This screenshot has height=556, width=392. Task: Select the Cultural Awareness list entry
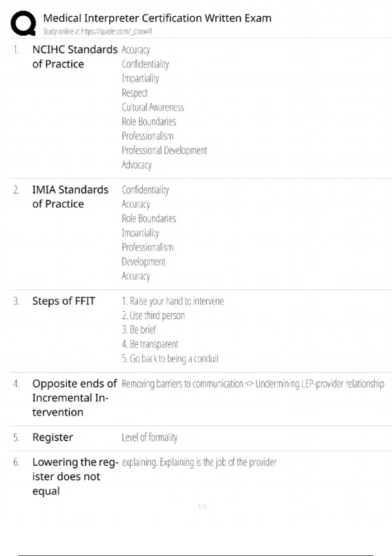click(x=153, y=107)
